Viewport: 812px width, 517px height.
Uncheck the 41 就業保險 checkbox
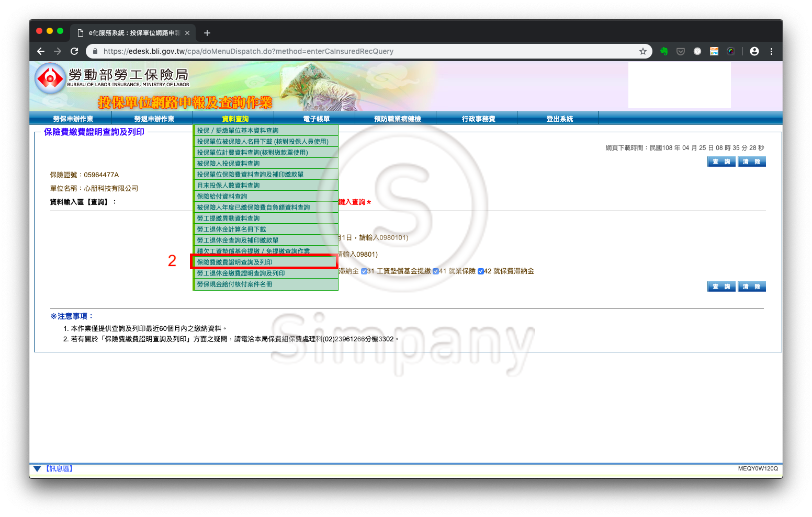point(436,271)
